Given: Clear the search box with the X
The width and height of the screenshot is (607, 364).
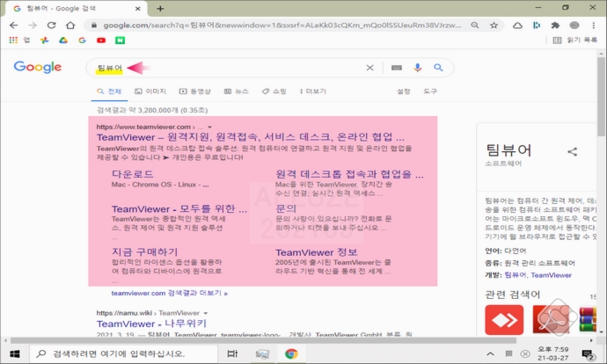Looking at the screenshot, I should click(x=369, y=68).
